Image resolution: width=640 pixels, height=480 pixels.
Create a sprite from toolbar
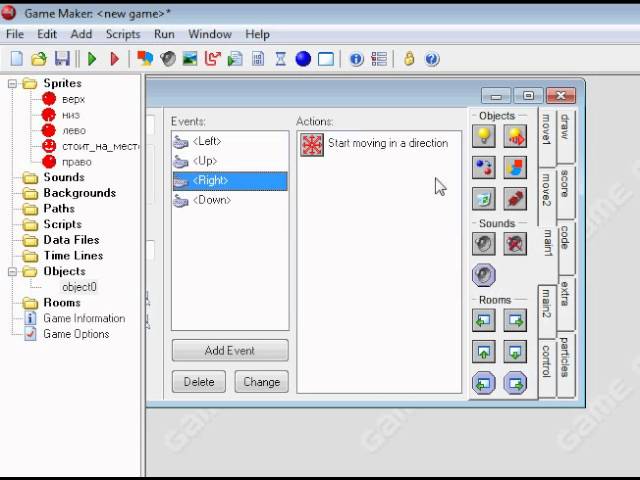(145, 59)
